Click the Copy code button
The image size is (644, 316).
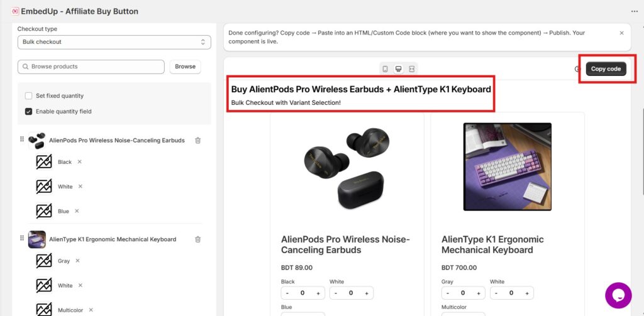coord(606,69)
